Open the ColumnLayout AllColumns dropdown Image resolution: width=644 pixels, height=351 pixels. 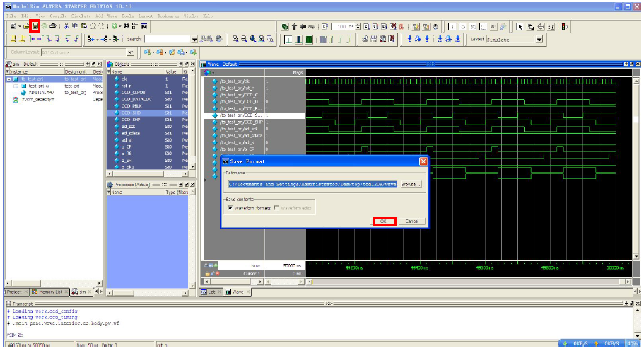pyautogui.click(x=130, y=52)
